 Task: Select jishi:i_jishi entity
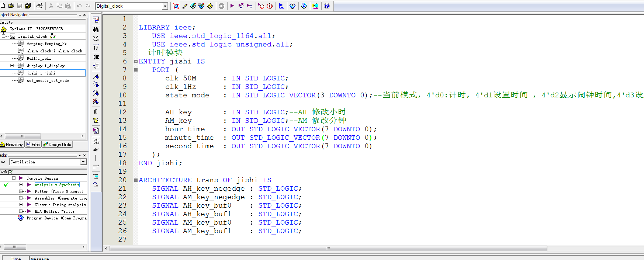pyautogui.click(x=41, y=73)
